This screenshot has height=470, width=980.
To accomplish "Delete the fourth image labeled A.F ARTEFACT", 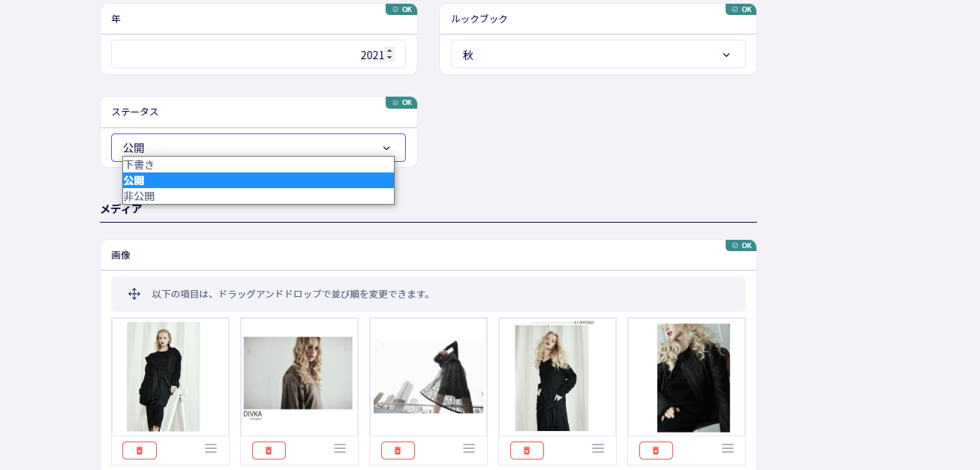I will (x=527, y=451).
